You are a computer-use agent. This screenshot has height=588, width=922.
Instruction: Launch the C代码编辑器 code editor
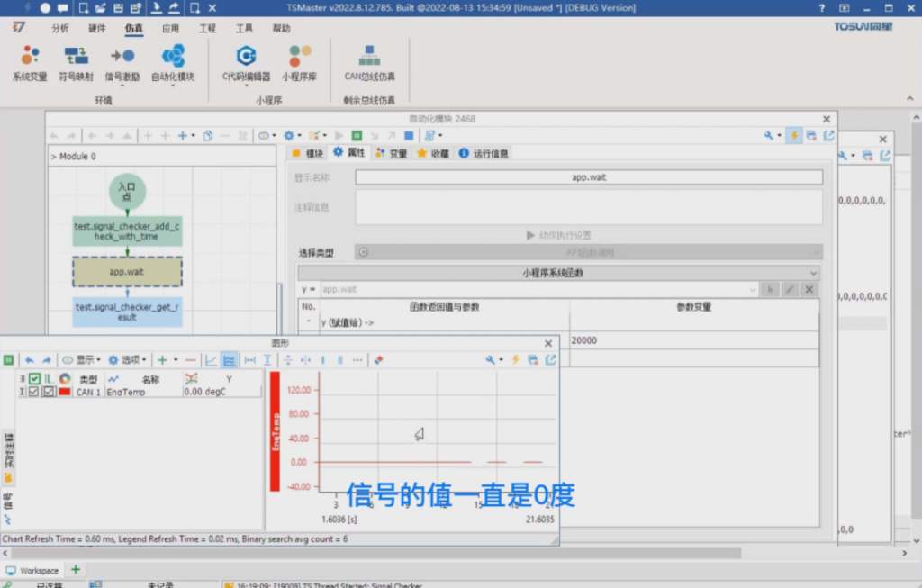246,64
